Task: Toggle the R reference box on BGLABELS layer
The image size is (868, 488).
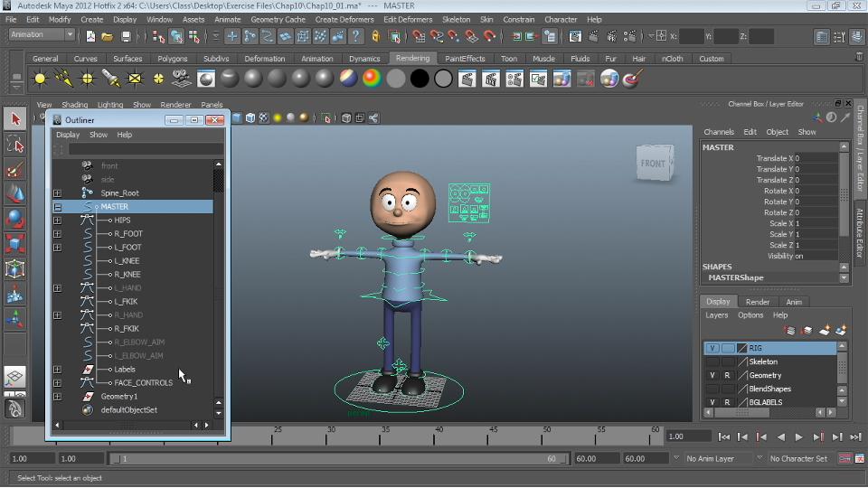Action: click(x=727, y=402)
